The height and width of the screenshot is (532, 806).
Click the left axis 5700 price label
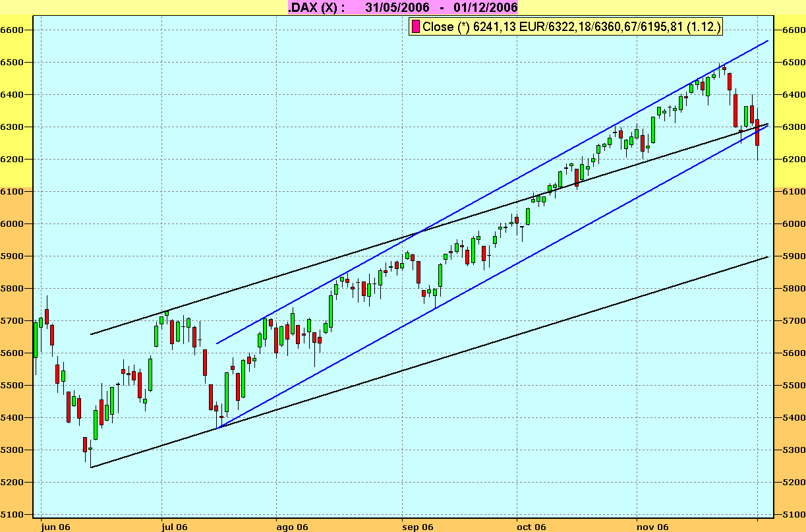[13, 321]
